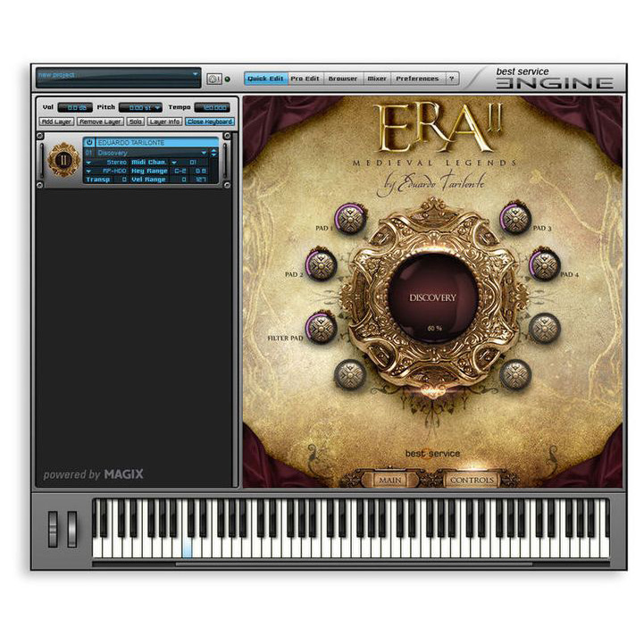The height and width of the screenshot is (644, 644).
Task: Click the preset up/down stepper arrows
Action: pyautogui.click(x=213, y=153)
